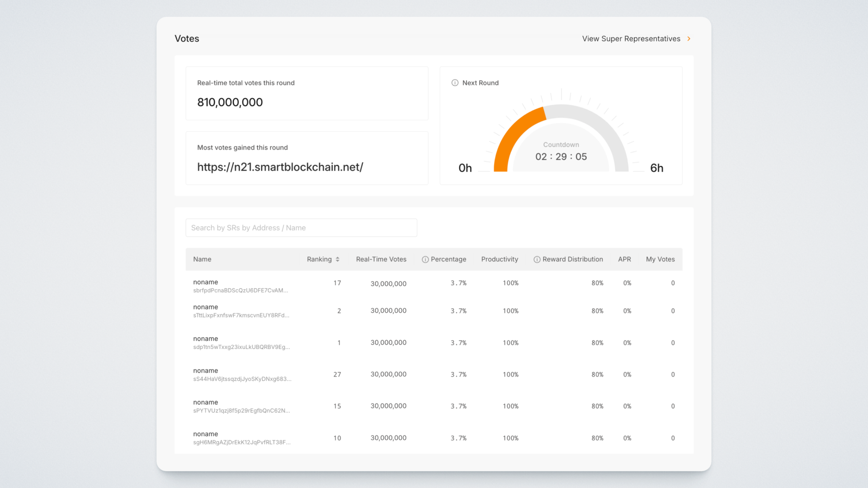Select the Productivity column header
Screen dimensions: 868x488
[x=500, y=259]
